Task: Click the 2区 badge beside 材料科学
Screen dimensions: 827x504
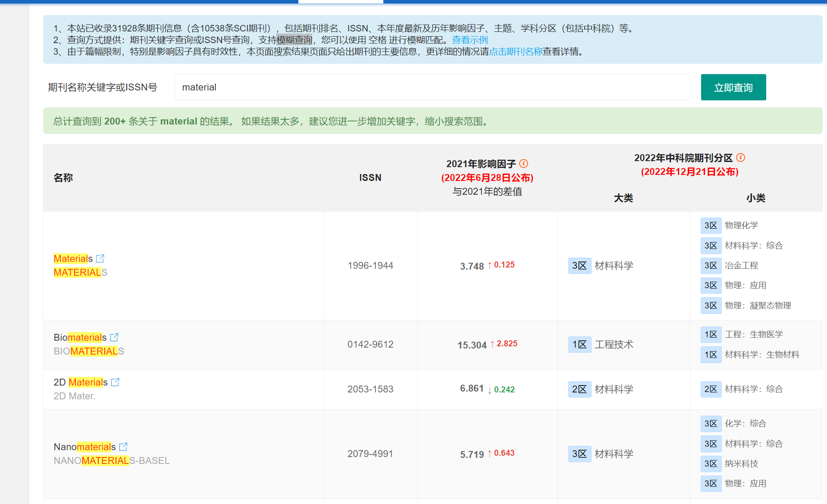Action: (x=579, y=389)
